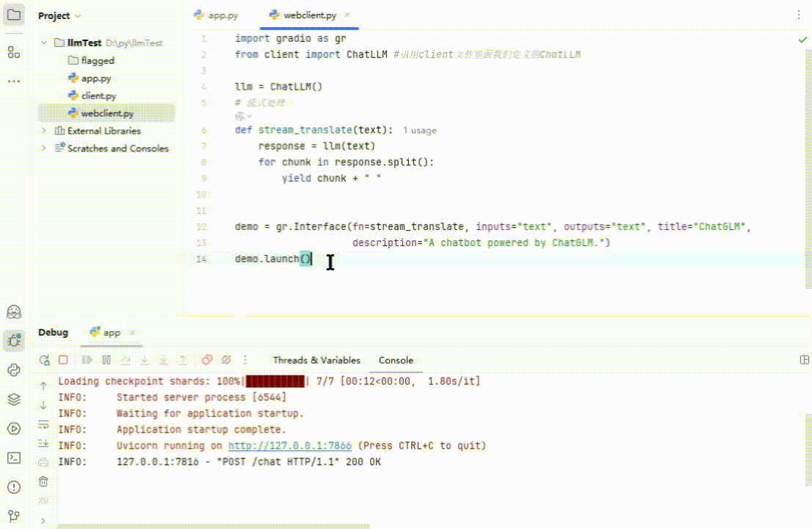Open the http://127.0.0.1:7866 link
This screenshot has width=812, height=529.
[289, 445]
